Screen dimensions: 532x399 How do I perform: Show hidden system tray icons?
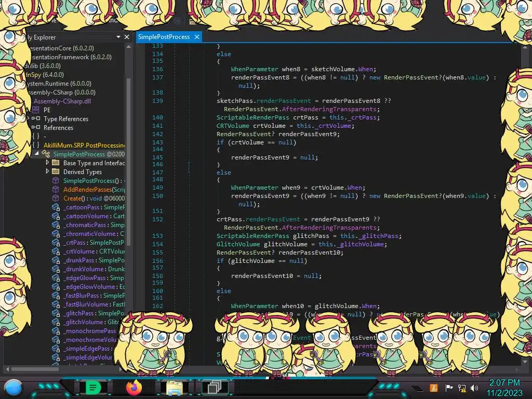pos(417,389)
